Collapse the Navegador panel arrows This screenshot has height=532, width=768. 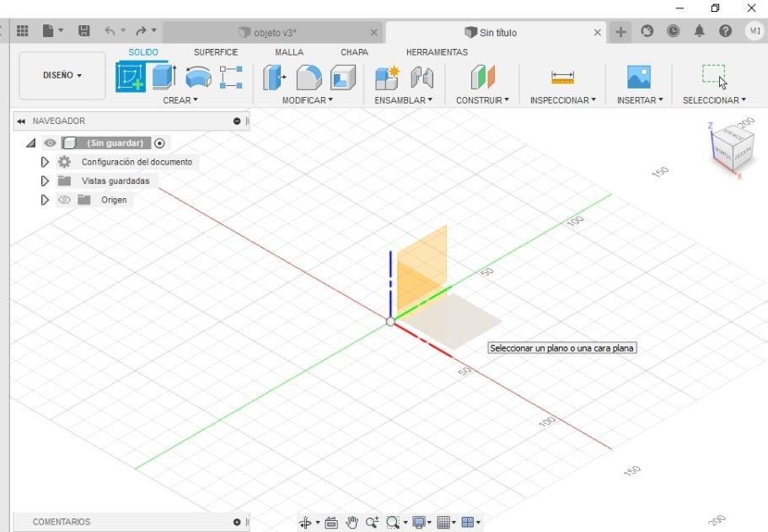pyautogui.click(x=20, y=121)
